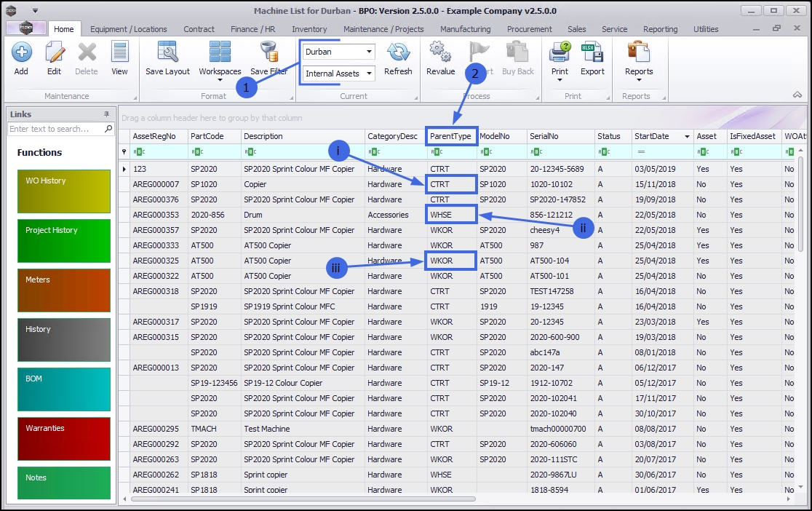812x511 pixels.
Task: Click the Buy Back icon
Action: coord(517,52)
